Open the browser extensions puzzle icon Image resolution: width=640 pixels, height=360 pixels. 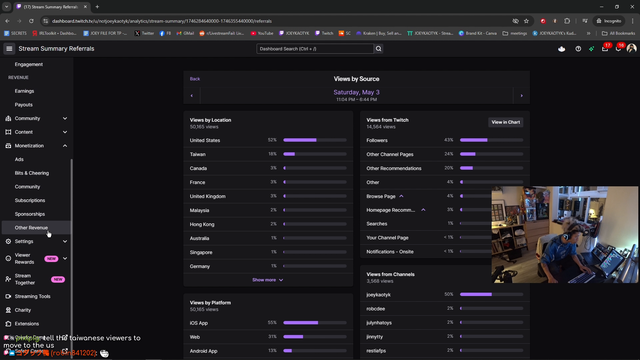click(567, 21)
